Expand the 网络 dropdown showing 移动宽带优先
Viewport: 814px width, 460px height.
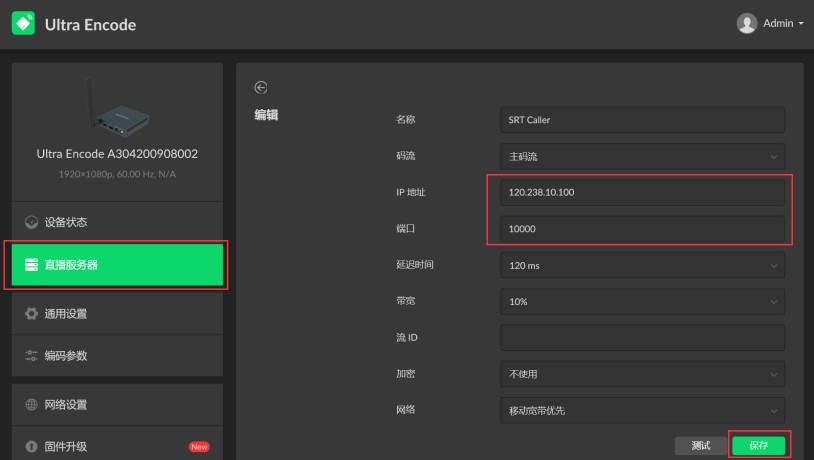(x=641, y=410)
